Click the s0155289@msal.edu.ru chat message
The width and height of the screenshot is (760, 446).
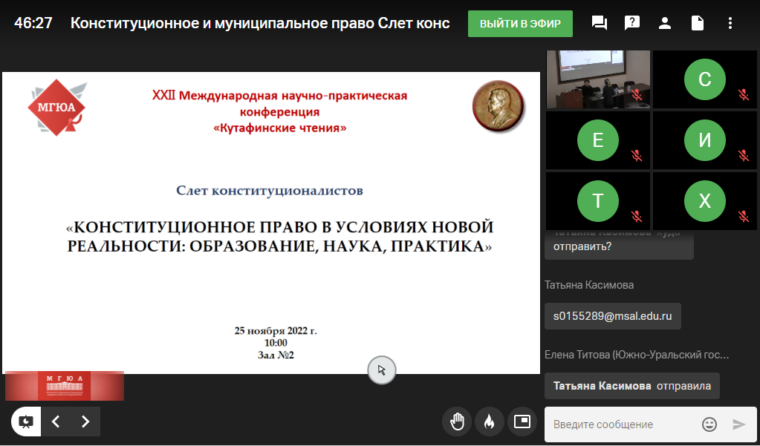(x=612, y=316)
